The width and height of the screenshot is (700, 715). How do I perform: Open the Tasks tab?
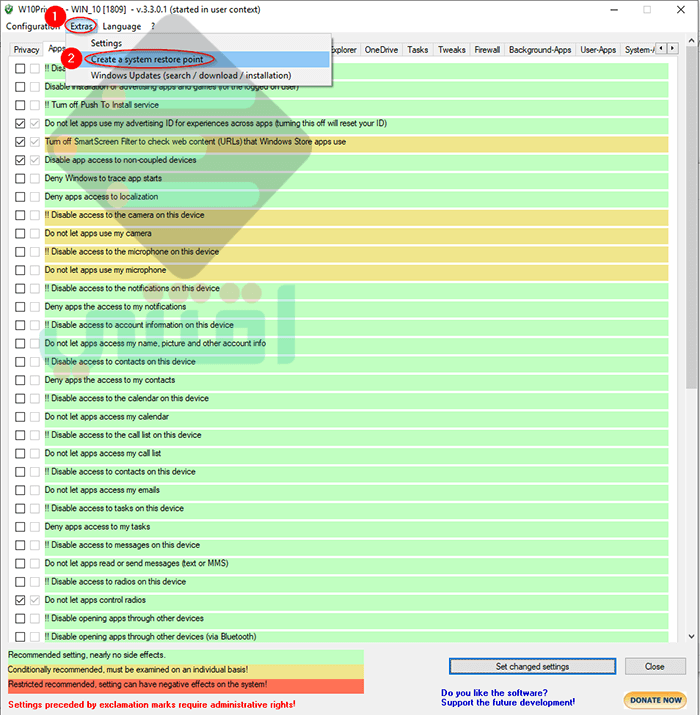click(418, 50)
